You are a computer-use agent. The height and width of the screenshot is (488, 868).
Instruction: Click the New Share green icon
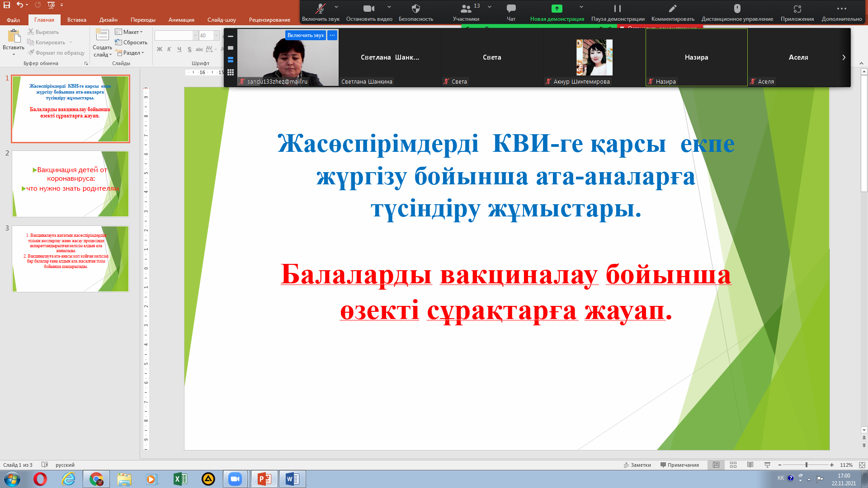tap(557, 9)
